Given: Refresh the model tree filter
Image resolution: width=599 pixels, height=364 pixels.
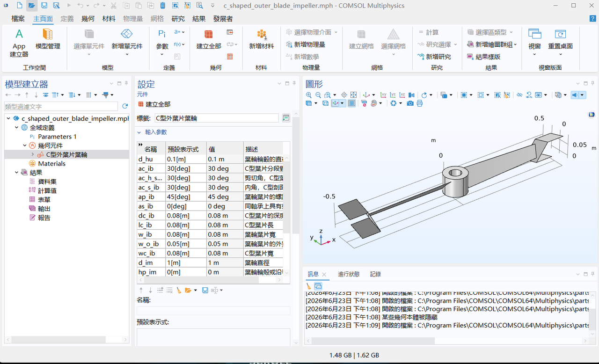Looking at the screenshot, I should point(125,106).
